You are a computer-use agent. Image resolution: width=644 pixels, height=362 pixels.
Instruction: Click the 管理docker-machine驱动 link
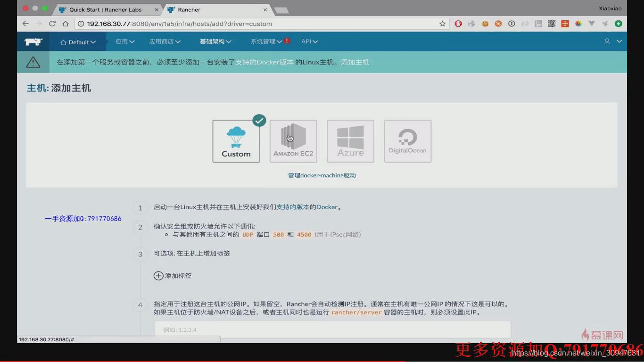click(x=322, y=175)
